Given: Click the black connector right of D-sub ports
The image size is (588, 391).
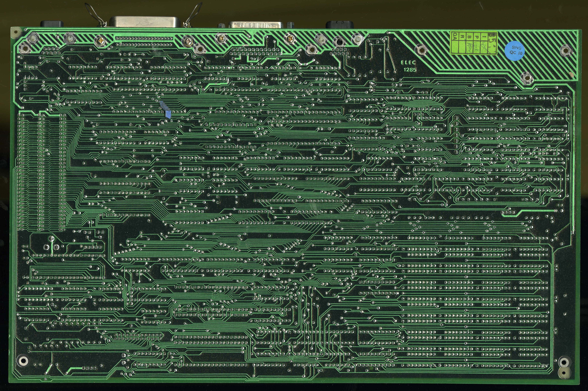Looking at the screenshot, I should coord(339,24).
